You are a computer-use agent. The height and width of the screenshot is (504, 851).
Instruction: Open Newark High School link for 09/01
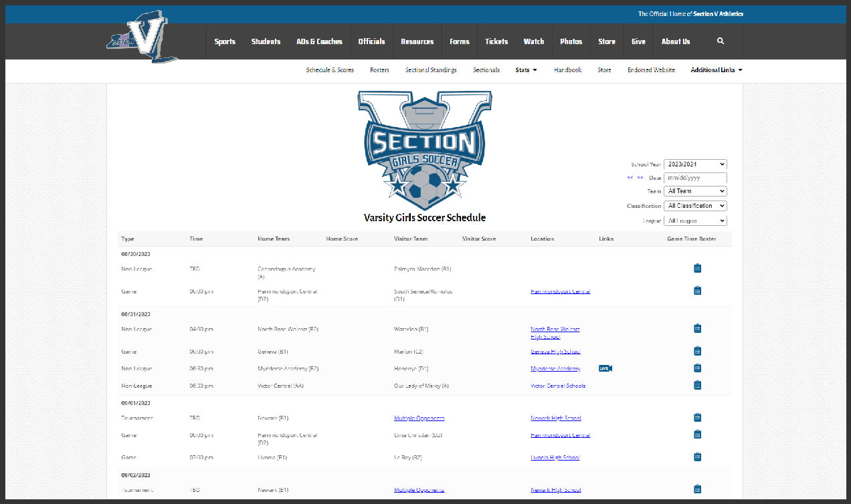tap(556, 418)
